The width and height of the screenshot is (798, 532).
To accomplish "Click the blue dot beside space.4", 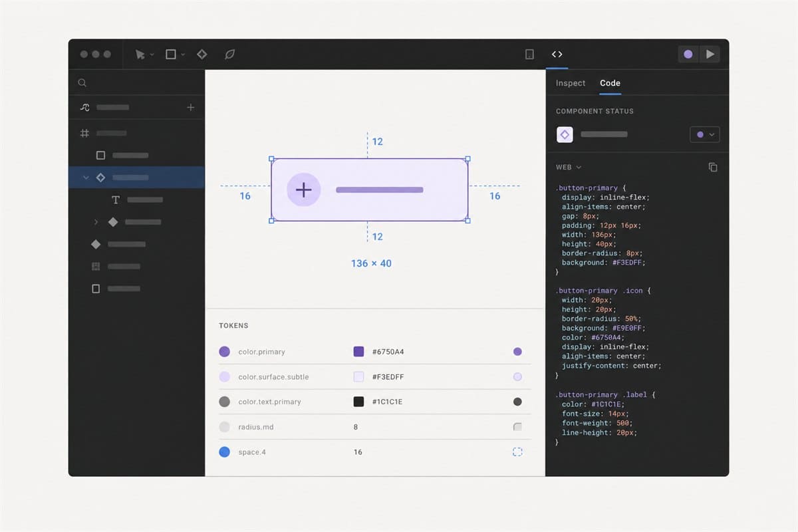I will pos(224,452).
